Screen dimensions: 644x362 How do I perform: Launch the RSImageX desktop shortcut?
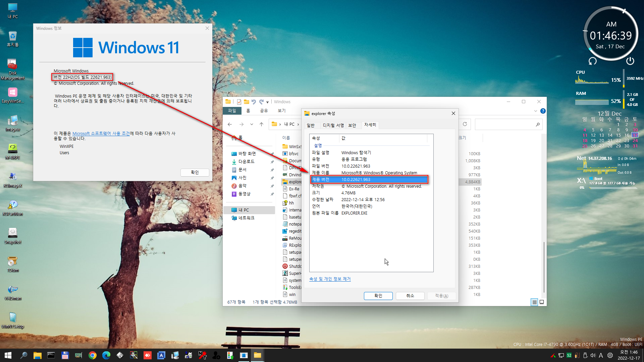pos(13,180)
